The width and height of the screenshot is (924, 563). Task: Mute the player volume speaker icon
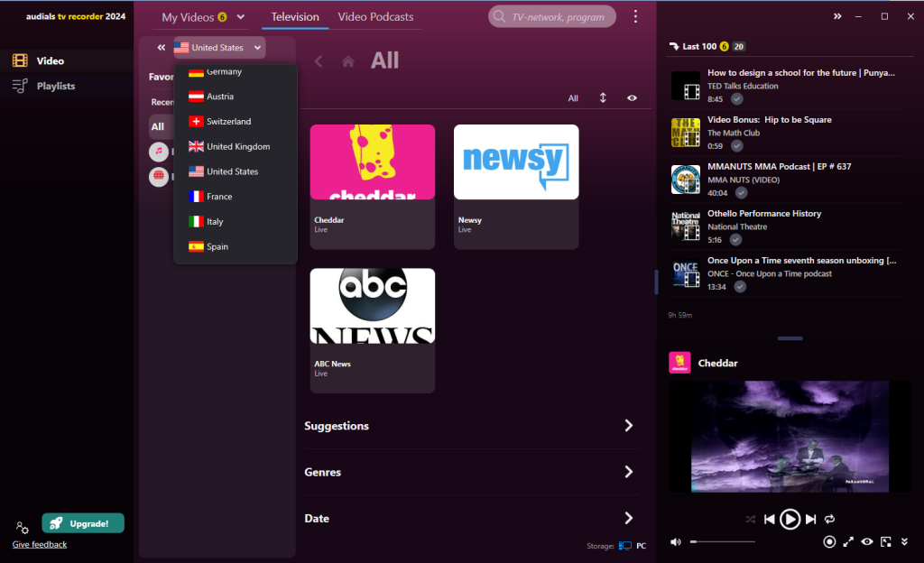click(x=676, y=542)
